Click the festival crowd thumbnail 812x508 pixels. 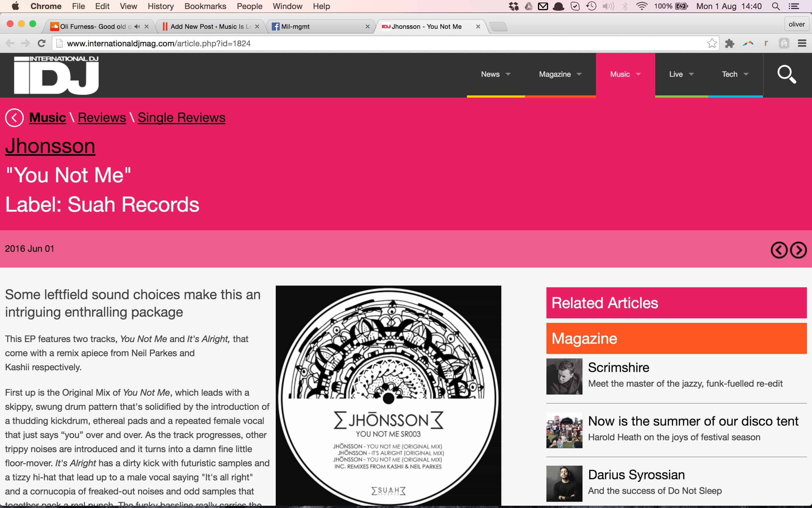(564, 430)
